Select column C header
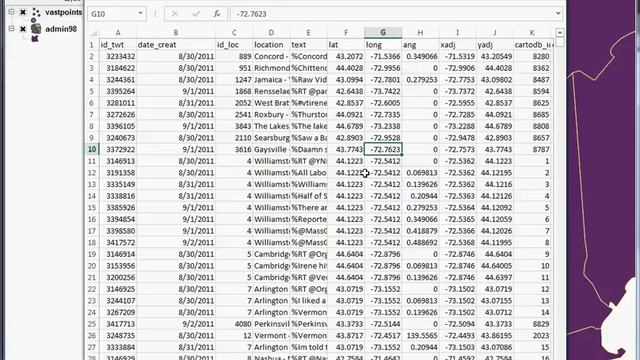This screenshot has height=360, width=640. click(x=234, y=33)
